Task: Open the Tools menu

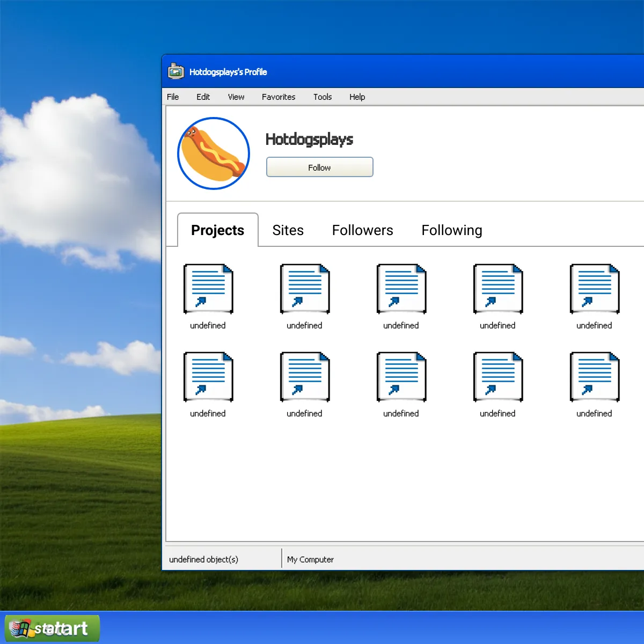Action: (x=323, y=97)
